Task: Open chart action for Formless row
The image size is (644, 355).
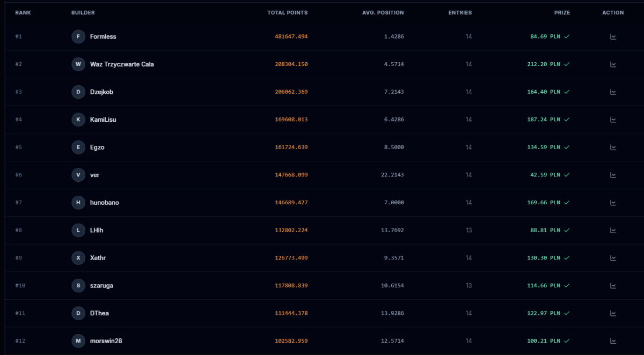Action: tap(613, 36)
